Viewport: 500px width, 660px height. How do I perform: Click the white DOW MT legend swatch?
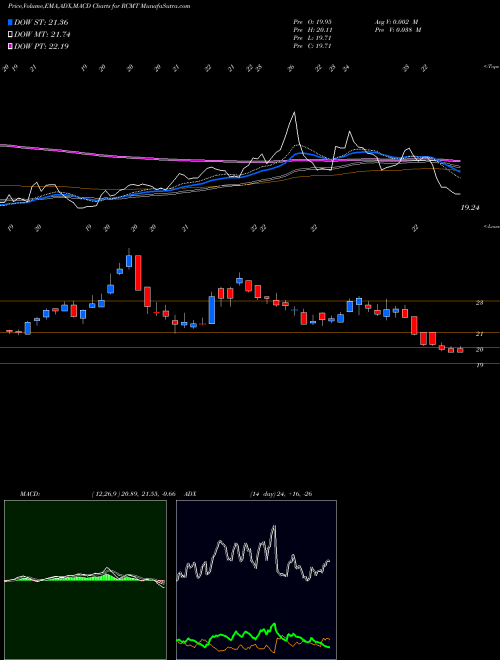pyautogui.click(x=10, y=35)
